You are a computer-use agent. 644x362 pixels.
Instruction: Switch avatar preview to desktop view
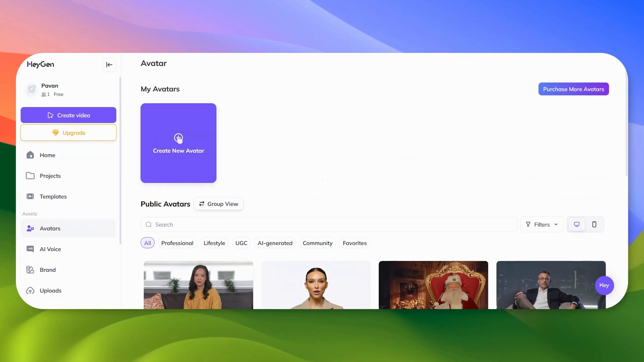576,224
